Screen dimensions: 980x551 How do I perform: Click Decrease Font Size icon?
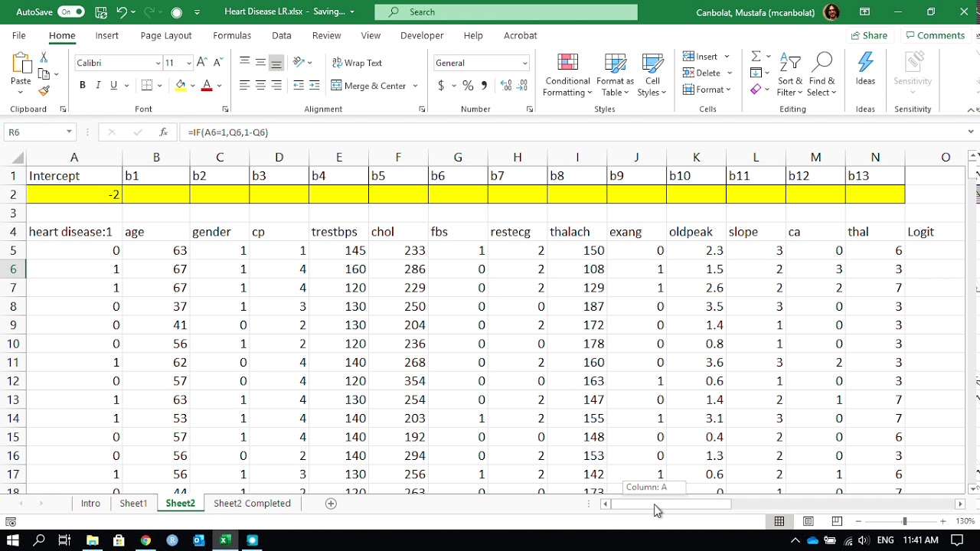(217, 63)
